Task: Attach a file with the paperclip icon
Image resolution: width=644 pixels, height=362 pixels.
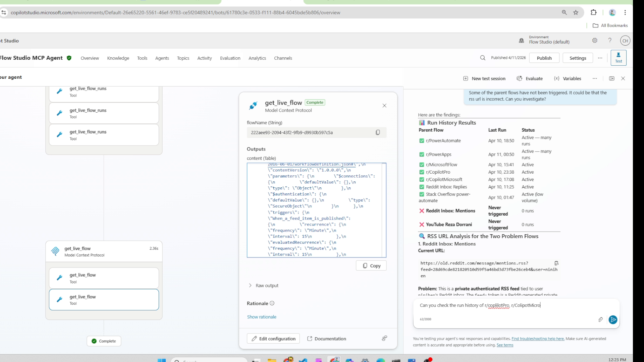Action: tap(601, 320)
